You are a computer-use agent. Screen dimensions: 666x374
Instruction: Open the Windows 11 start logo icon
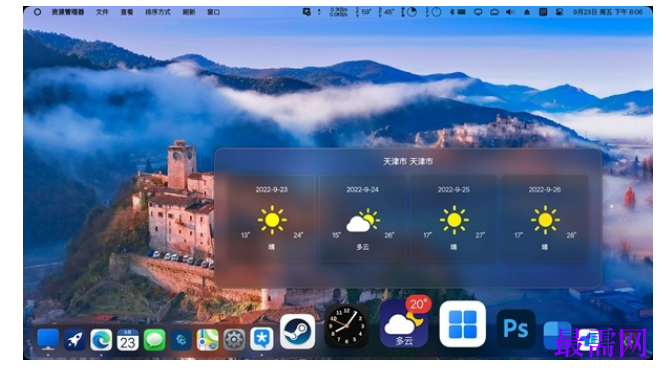tap(463, 323)
